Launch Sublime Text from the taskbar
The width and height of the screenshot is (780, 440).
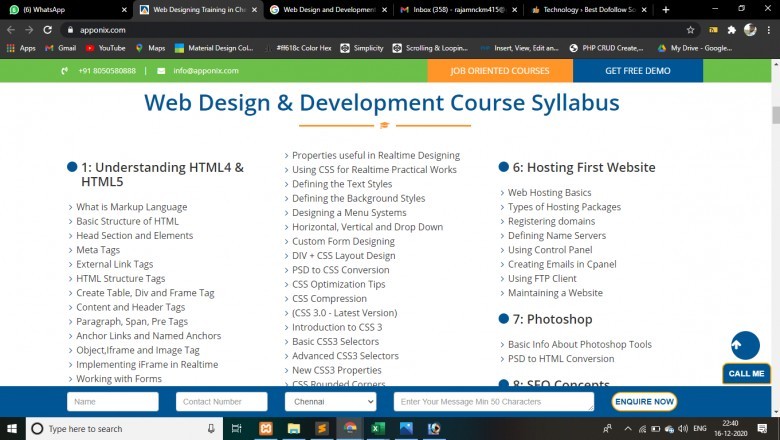[x=321, y=428]
